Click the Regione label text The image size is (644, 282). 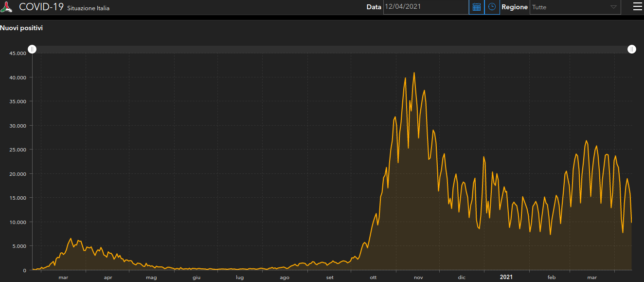[515, 7]
